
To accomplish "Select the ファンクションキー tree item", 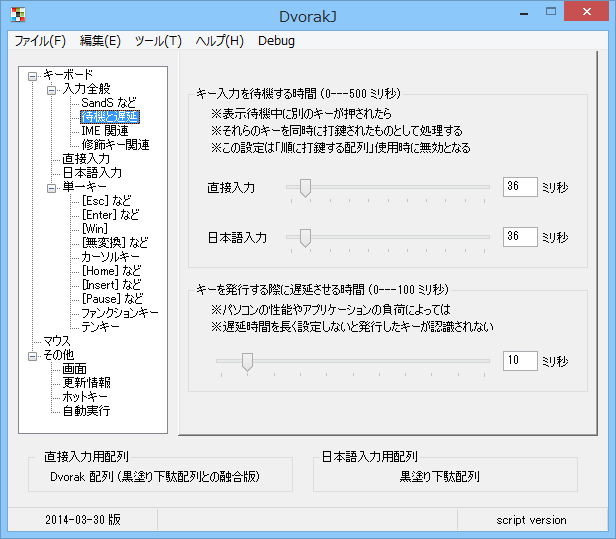I will click(120, 313).
